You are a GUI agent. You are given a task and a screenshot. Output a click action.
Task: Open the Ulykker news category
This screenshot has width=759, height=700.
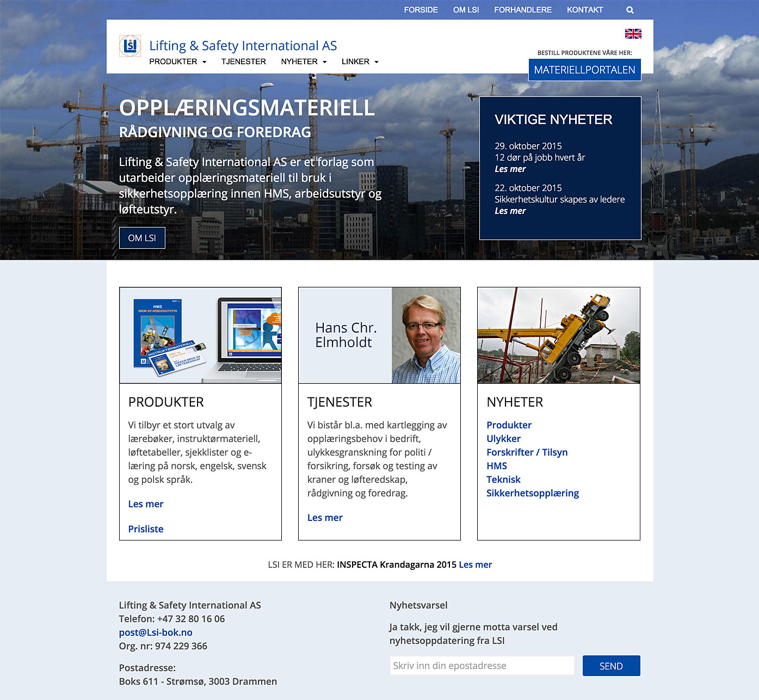pyautogui.click(x=504, y=439)
